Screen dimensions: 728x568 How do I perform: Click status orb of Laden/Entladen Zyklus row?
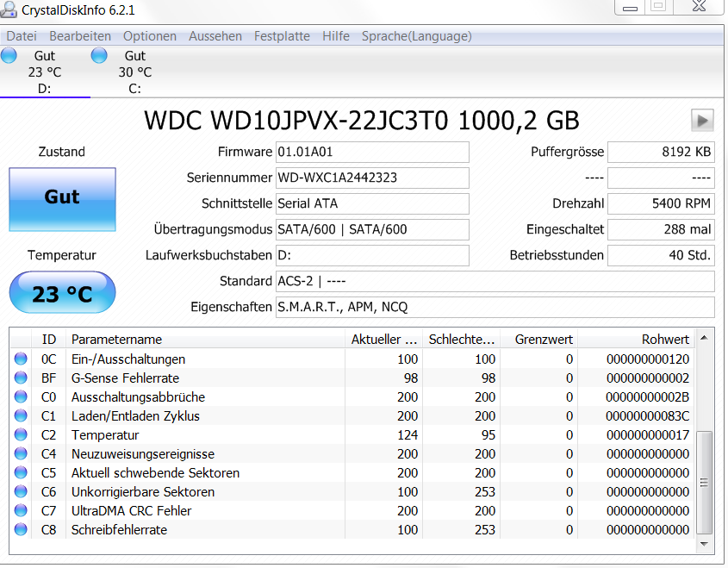coord(21,415)
